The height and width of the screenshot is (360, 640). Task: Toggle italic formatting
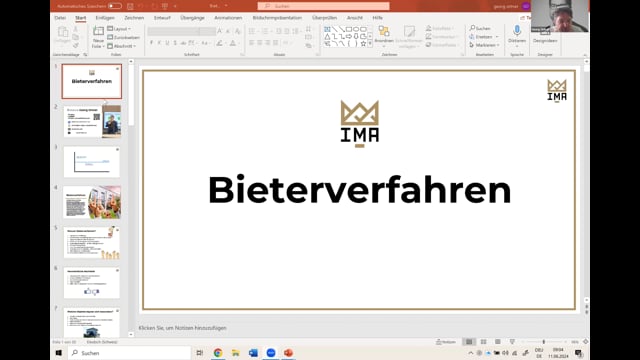coord(159,43)
